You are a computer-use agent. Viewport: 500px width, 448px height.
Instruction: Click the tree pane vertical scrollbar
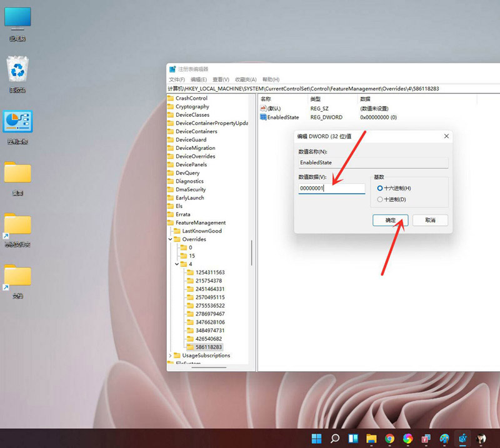click(252, 253)
